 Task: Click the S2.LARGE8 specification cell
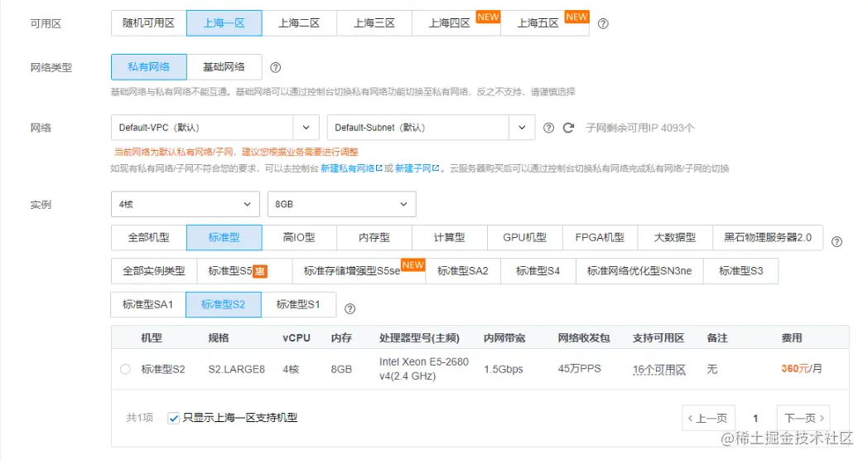[236, 369]
